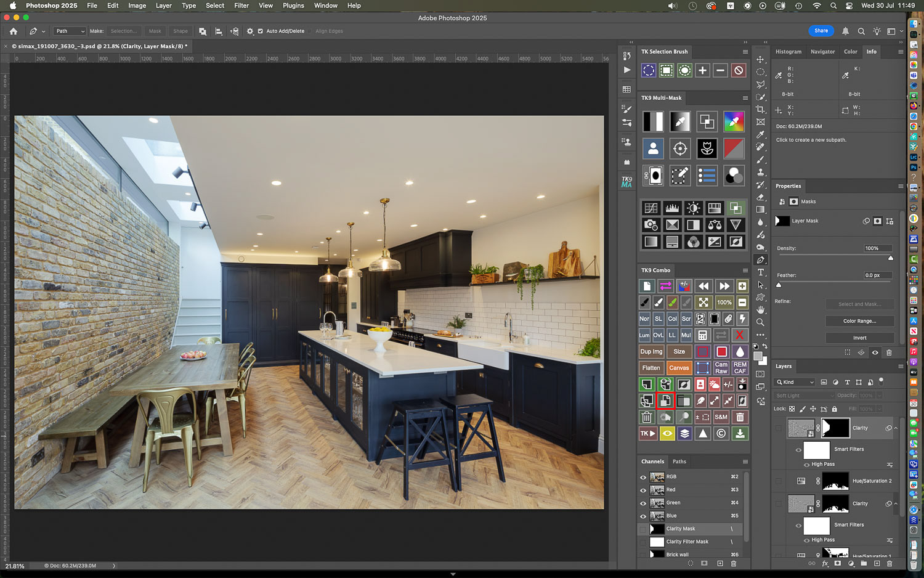Click the Dup Img button
Screen dimensions: 924x578
[x=651, y=352]
